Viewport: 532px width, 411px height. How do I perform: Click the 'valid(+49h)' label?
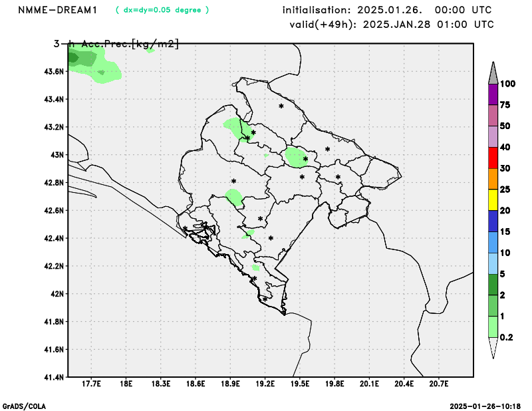tap(323, 25)
